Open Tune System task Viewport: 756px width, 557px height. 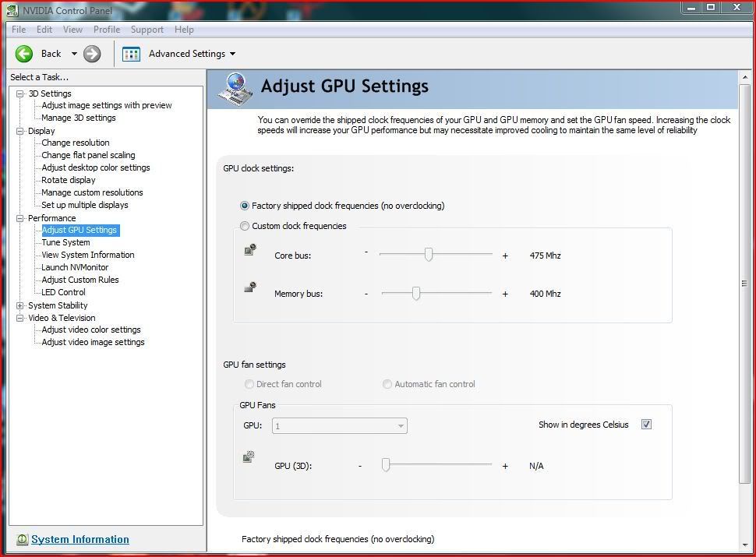tap(65, 242)
